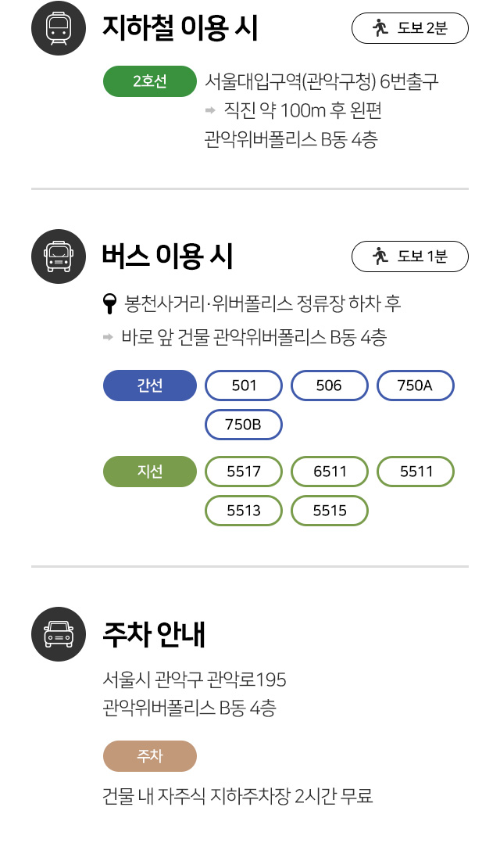Pick branch bus 5517

[x=244, y=472]
